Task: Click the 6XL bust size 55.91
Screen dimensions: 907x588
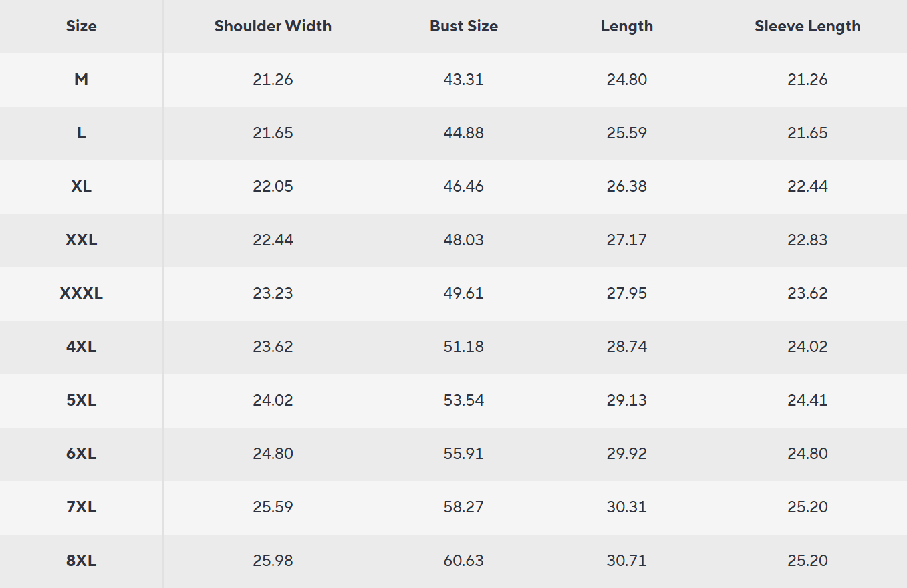Action: tap(463, 454)
